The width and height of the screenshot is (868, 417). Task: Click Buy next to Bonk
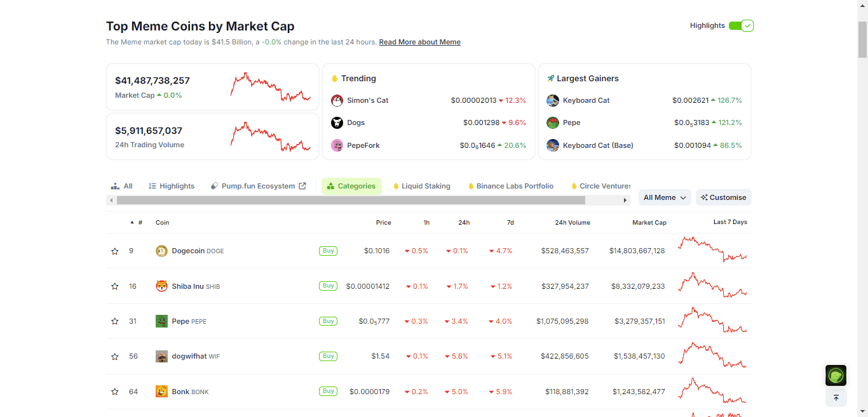coord(328,391)
